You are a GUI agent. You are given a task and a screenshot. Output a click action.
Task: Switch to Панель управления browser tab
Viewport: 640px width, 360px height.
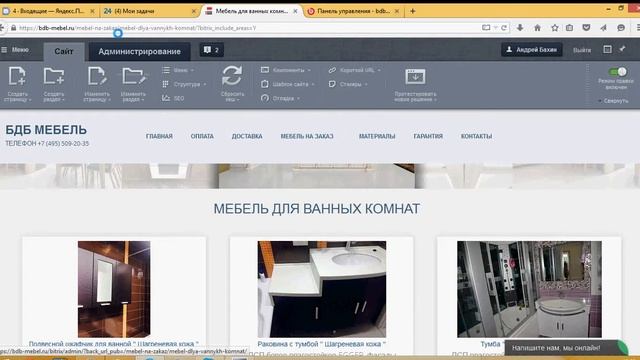(352, 11)
